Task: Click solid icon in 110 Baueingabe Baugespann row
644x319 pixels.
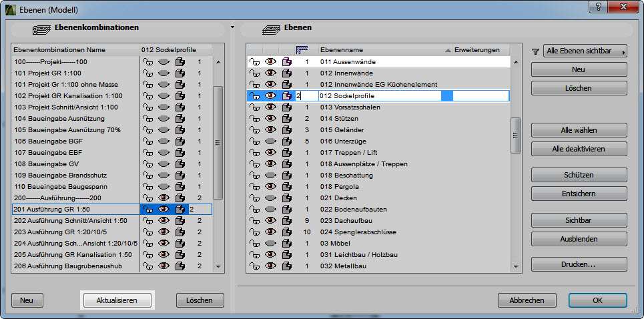Action: pyautogui.click(x=180, y=186)
